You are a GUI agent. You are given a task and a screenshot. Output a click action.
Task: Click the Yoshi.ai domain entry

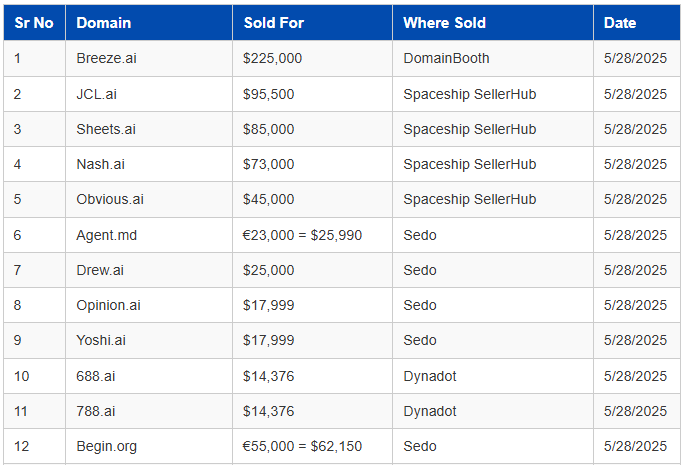(101, 340)
